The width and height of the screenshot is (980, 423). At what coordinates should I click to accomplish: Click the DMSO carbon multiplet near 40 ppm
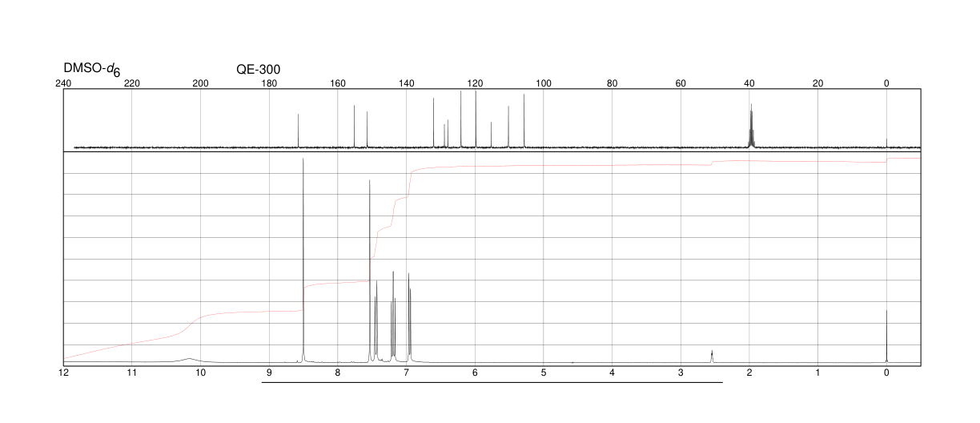point(751,126)
